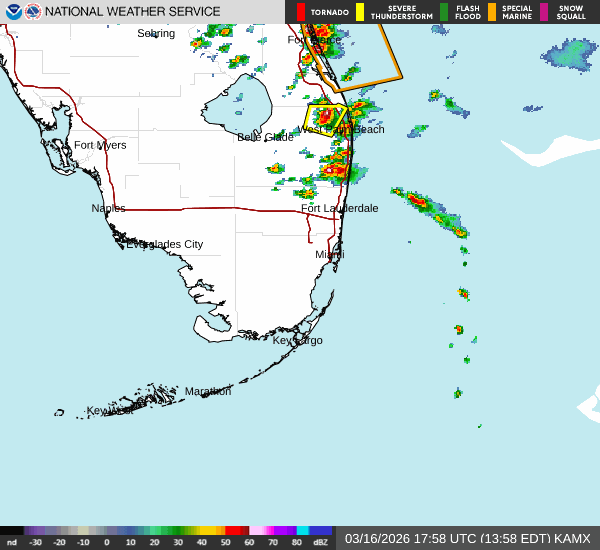The image size is (600, 550).
Task: Click the Sebring city label
Action: tap(156, 33)
